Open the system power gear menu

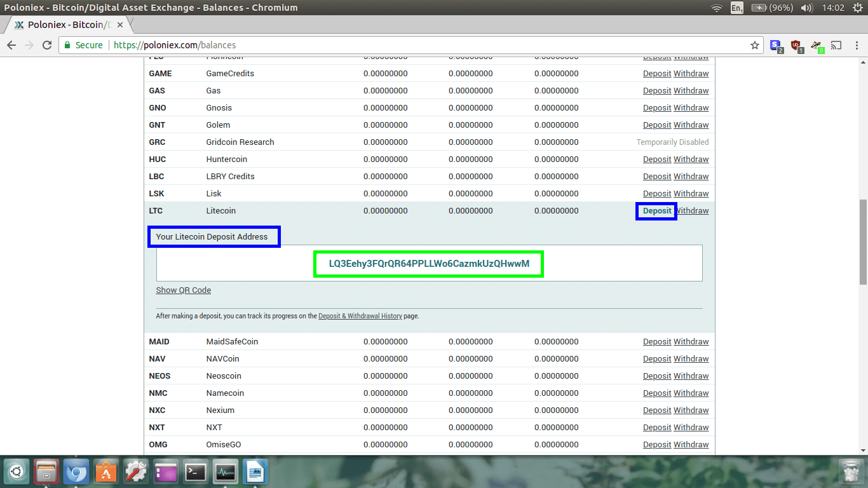click(x=857, y=8)
